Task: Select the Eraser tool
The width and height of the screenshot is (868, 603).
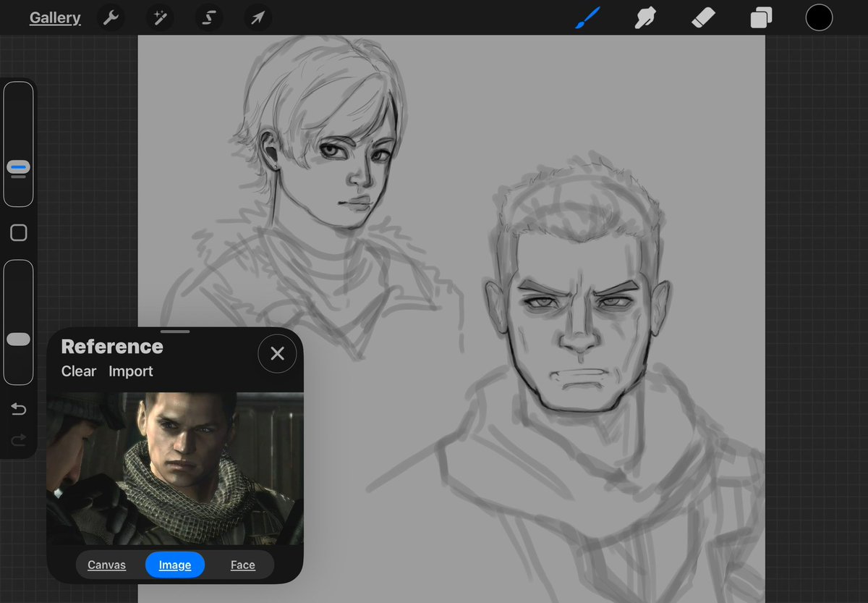Action: tap(703, 18)
